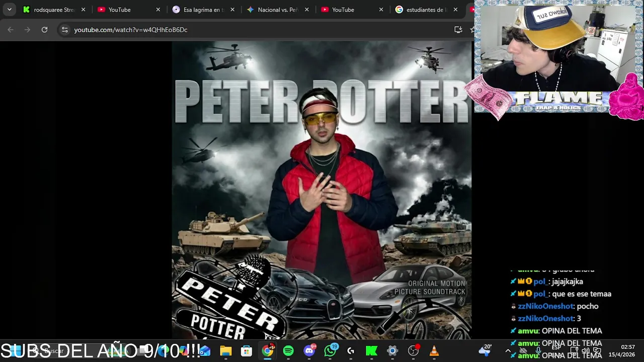
Task: Open VLC media player from the taskbar
Action: [x=434, y=351]
